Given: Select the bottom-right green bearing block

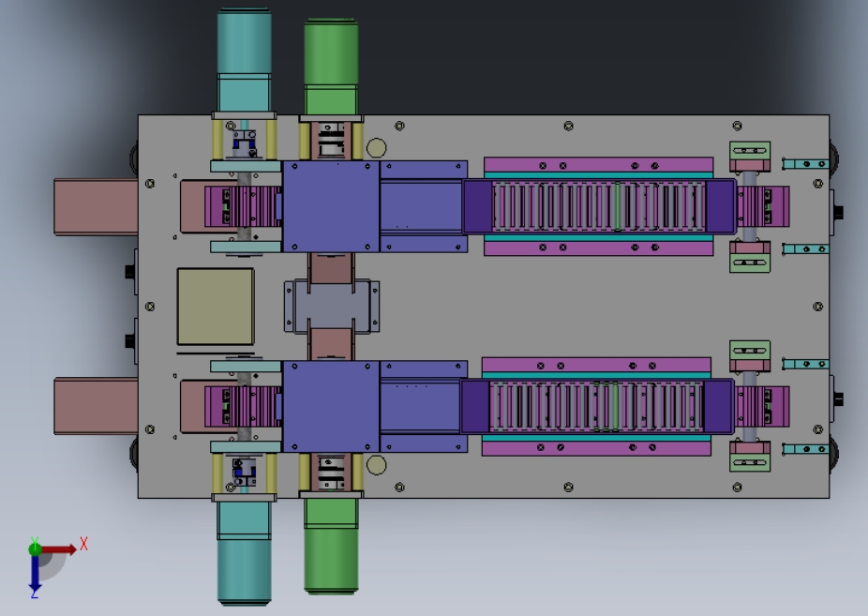Looking at the screenshot, I should coord(750,462).
